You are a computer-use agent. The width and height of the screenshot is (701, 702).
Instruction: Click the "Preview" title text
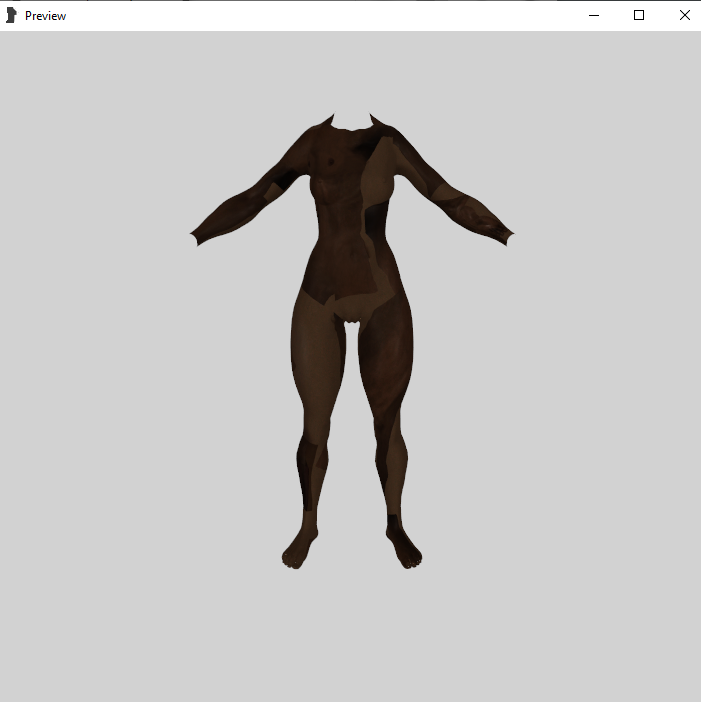click(x=45, y=16)
